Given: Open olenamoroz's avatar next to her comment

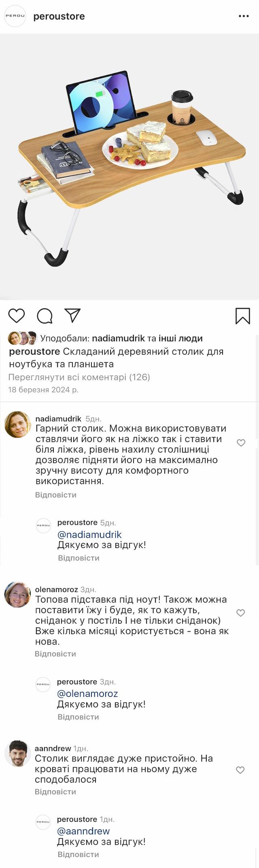Looking at the screenshot, I should tap(17, 595).
